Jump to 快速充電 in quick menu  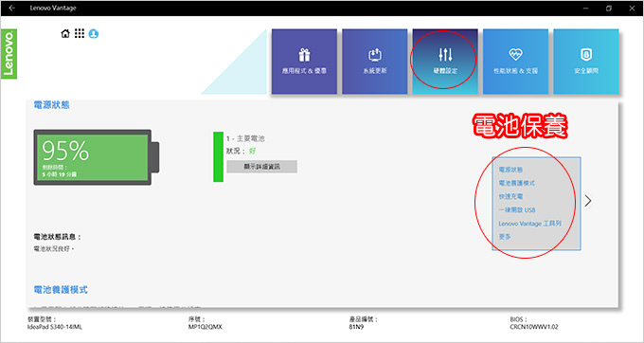coord(510,197)
